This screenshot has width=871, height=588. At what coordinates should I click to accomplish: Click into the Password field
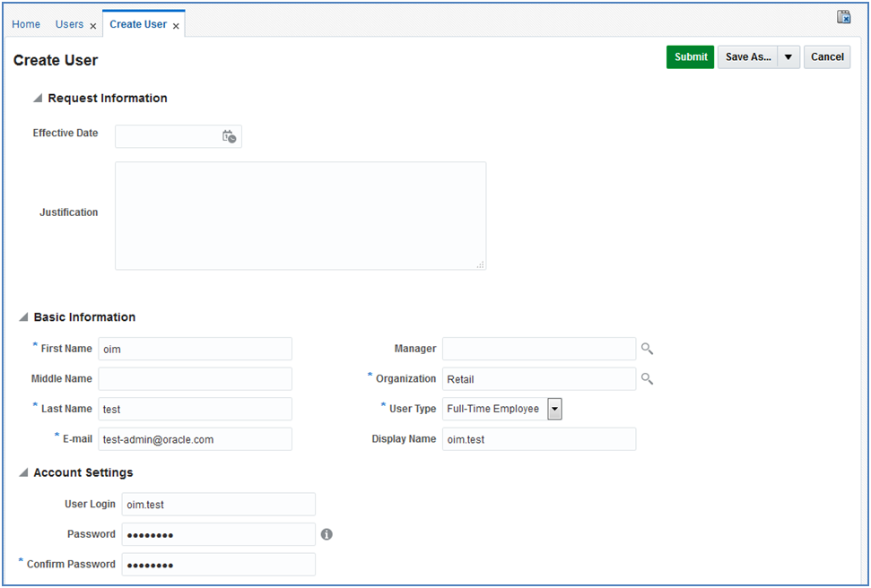click(x=219, y=534)
